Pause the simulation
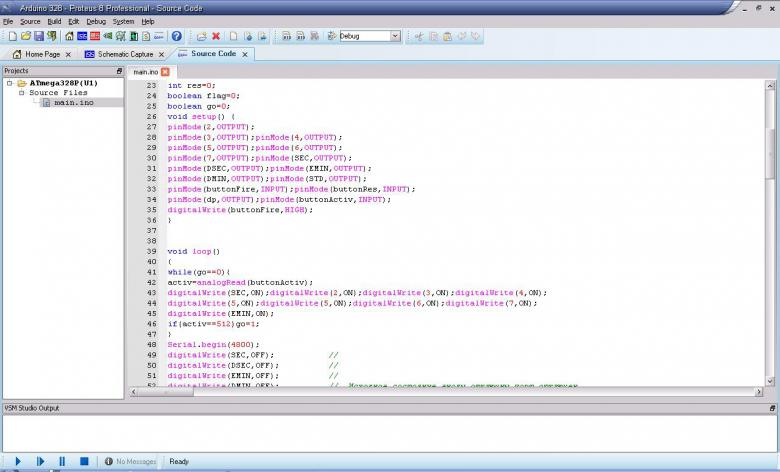This screenshot has height=472, width=780. (x=62, y=461)
